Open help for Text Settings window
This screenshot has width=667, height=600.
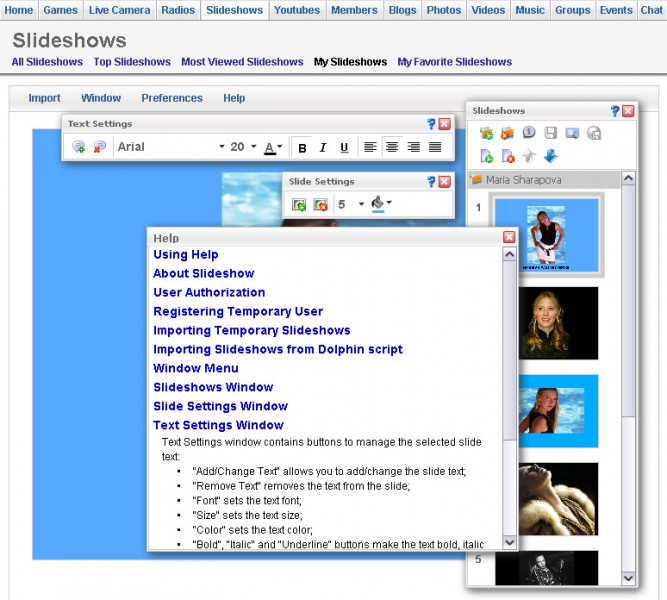(431, 124)
